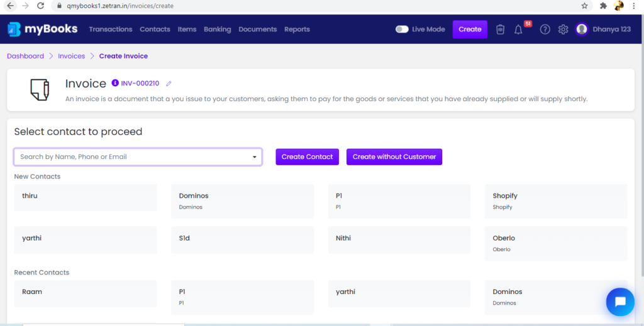Click the pencil edit icon beside INV-000210

tap(169, 84)
